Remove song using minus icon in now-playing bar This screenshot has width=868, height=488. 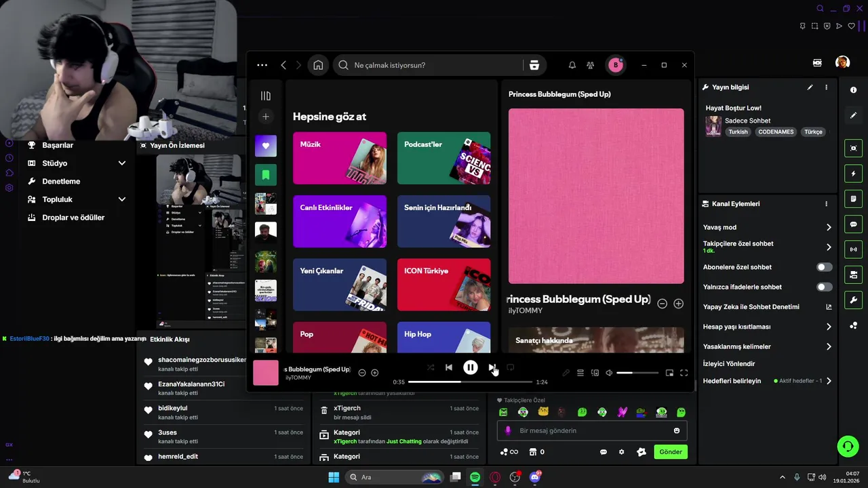coord(362,373)
